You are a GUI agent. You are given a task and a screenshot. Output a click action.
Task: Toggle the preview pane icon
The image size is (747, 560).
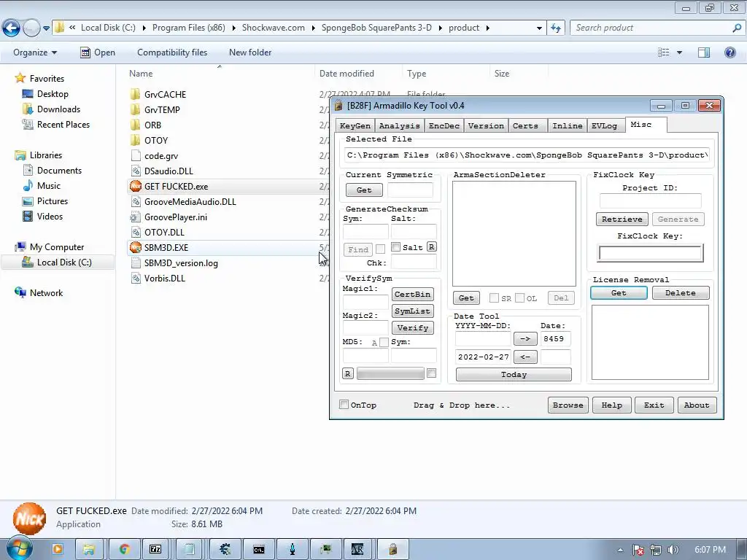(x=704, y=52)
